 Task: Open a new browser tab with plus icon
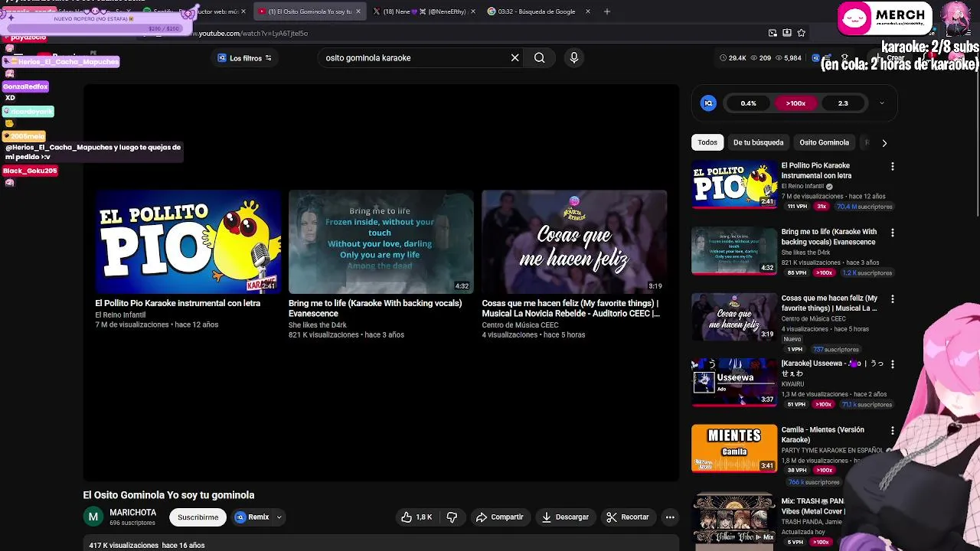[x=607, y=11]
